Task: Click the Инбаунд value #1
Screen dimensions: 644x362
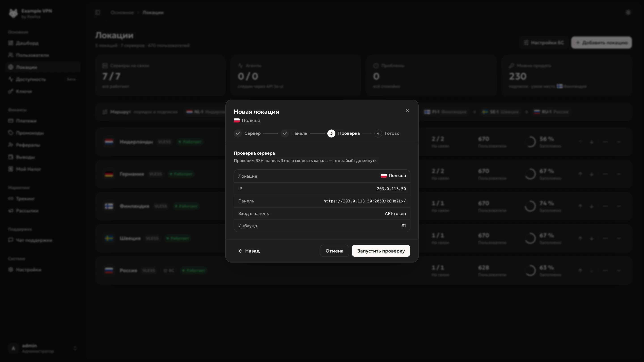Action: click(403, 226)
